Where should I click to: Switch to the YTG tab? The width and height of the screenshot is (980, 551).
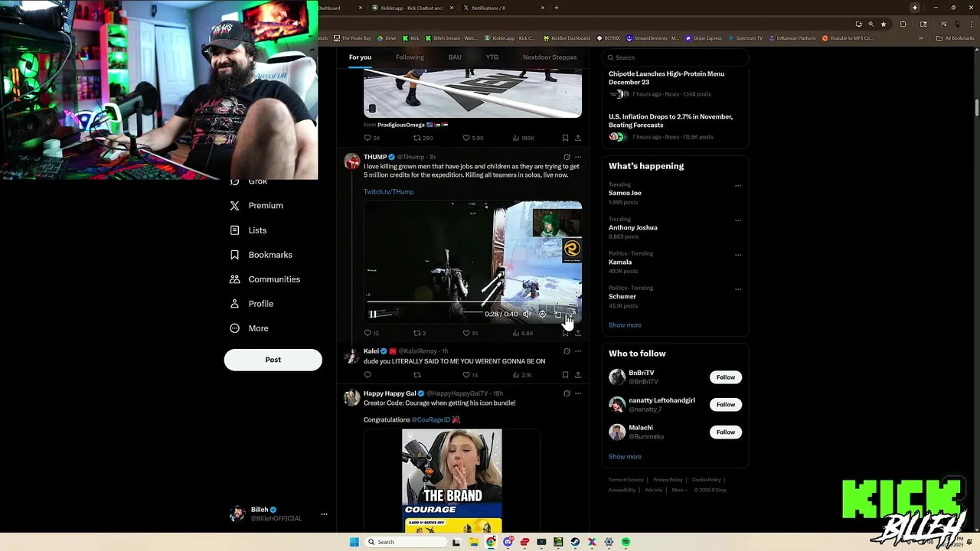[492, 57]
